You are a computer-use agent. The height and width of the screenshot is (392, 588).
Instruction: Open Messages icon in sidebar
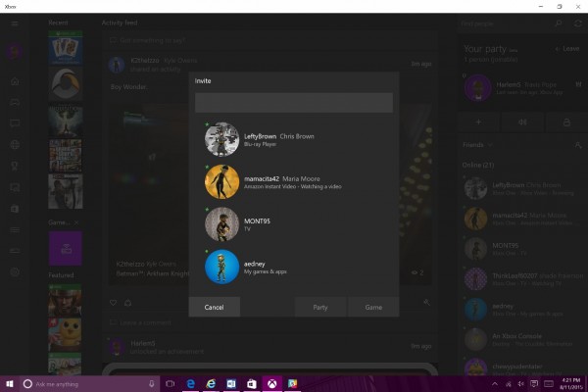(15, 123)
